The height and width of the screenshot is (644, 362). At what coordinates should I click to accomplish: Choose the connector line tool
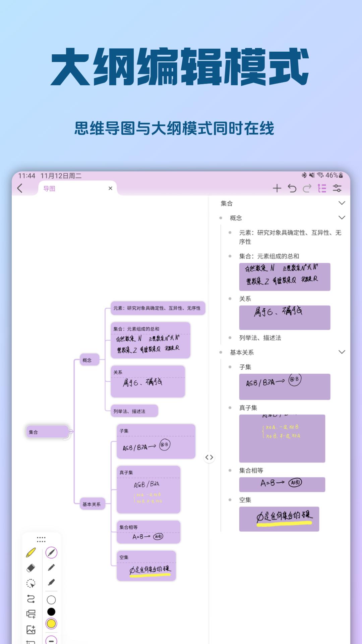pyautogui.click(x=31, y=599)
